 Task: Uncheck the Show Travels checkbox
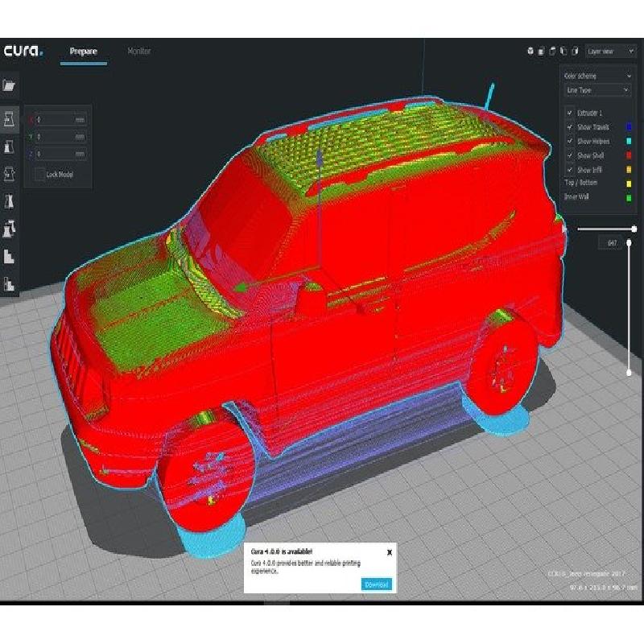pos(570,127)
